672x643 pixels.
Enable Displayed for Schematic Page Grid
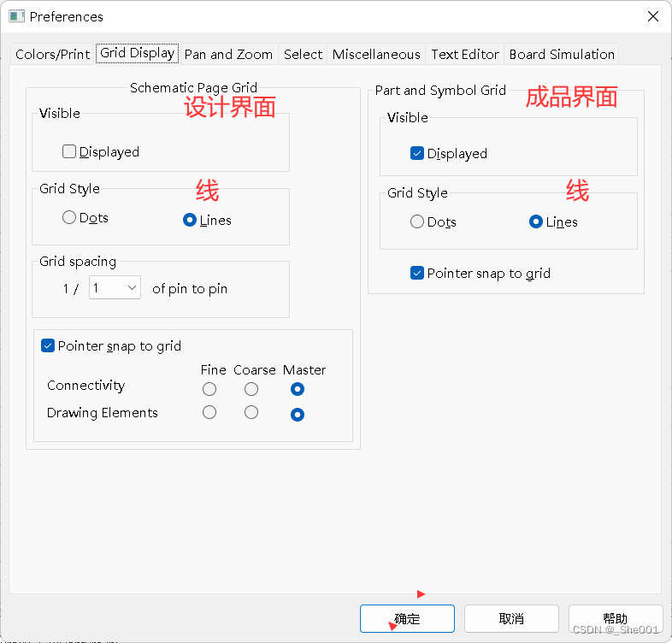tap(70, 152)
